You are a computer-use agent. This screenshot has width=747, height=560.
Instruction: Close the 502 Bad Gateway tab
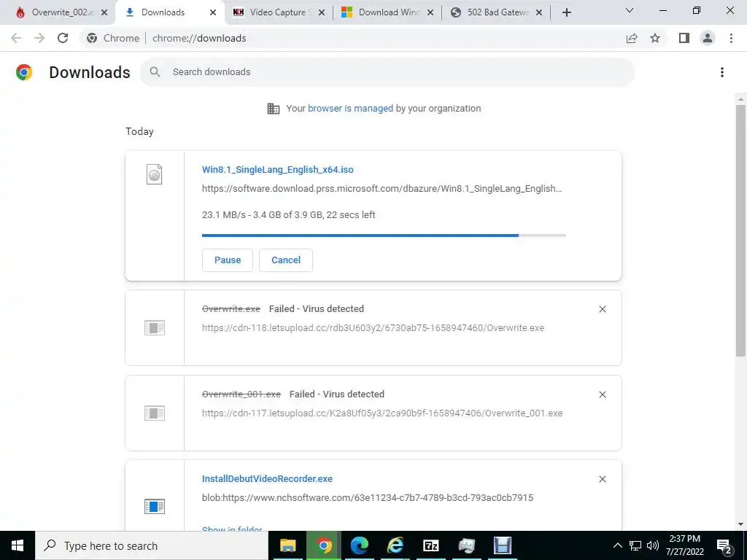pos(539,12)
